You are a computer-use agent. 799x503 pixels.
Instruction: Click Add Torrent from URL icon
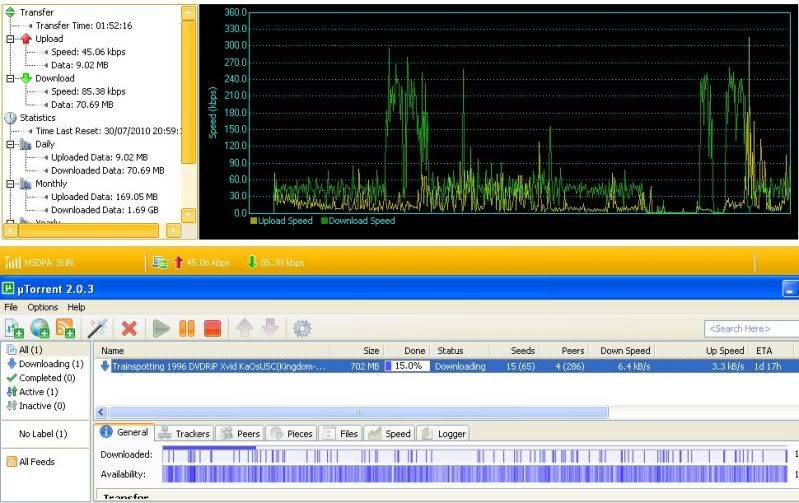41,328
